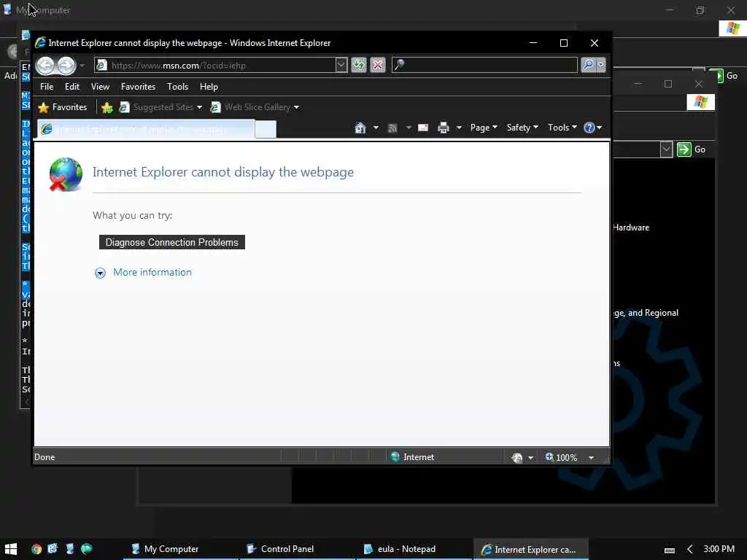Launch Chrome from the taskbar quick launch

click(36, 549)
